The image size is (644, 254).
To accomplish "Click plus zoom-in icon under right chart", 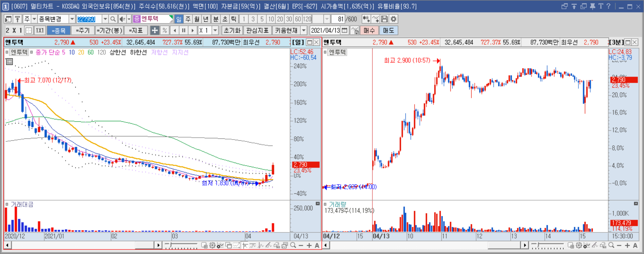I will tap(627, 245).
